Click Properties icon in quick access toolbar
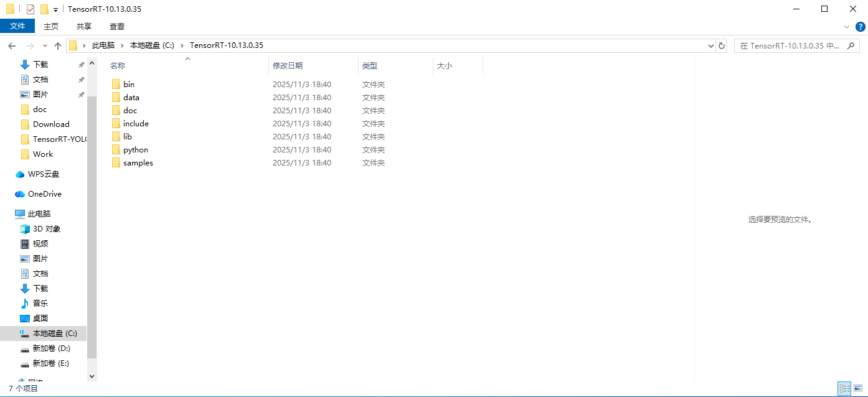The image size is (868, 397). coord(31,9)
